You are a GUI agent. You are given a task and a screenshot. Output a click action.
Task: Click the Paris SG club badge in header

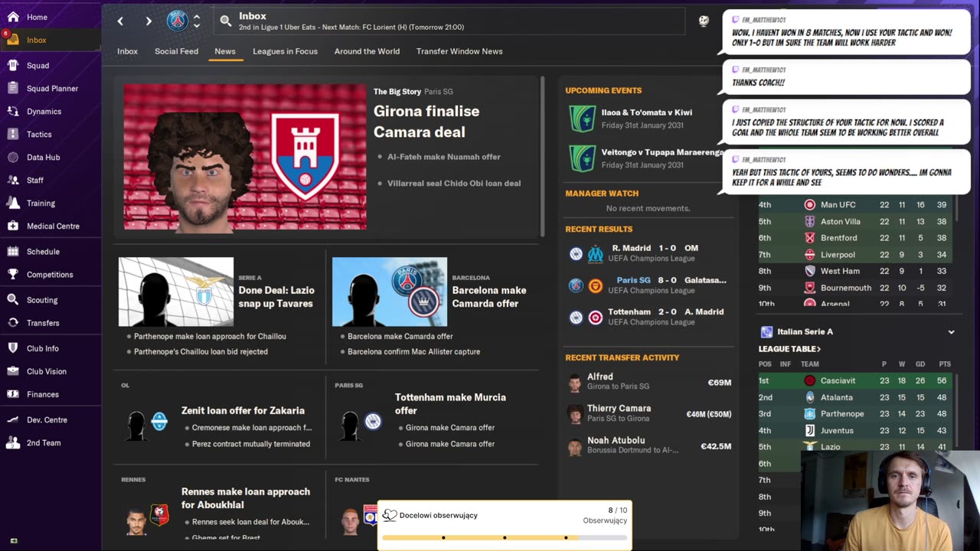[x=178, y=21]
